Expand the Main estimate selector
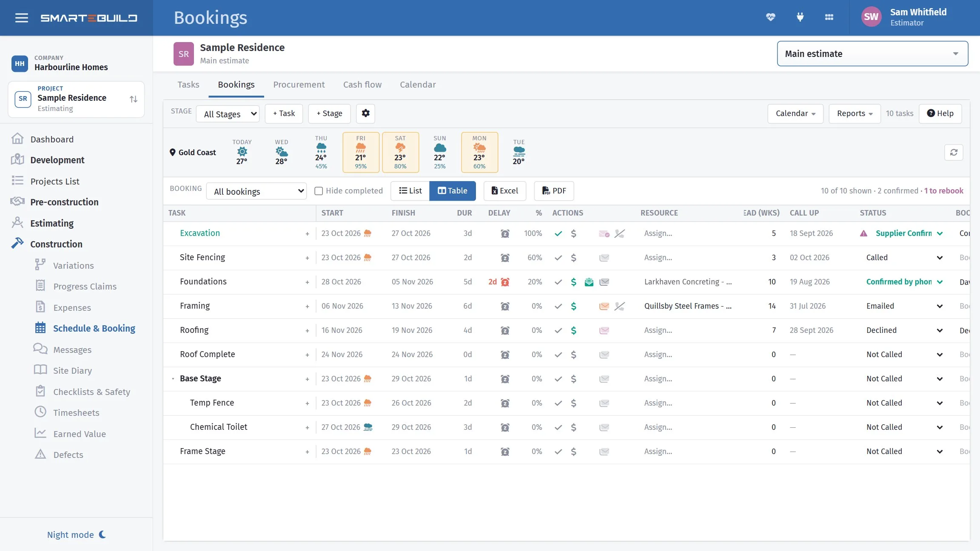Viewport: 980px width, 551px height. pyautogui.click(x=872, y=54)
